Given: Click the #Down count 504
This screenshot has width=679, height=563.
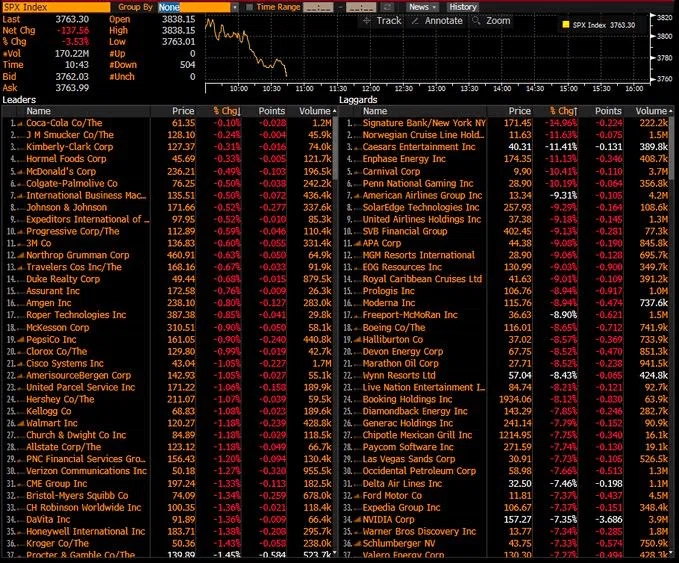Looking at the screenshot, I should pos(188,65).
